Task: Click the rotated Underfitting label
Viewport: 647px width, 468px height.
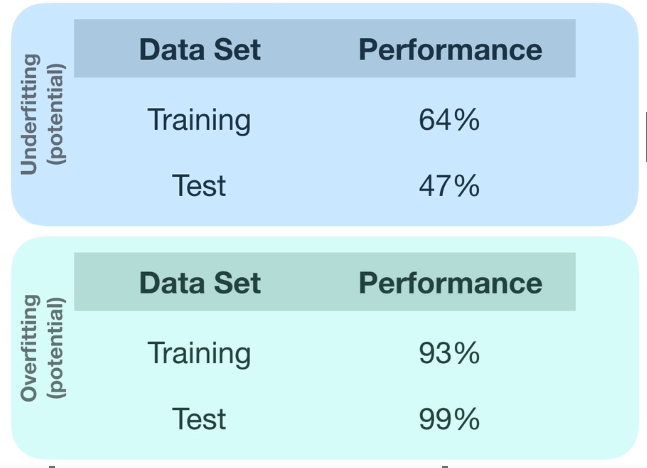Action: pos(30,114)
